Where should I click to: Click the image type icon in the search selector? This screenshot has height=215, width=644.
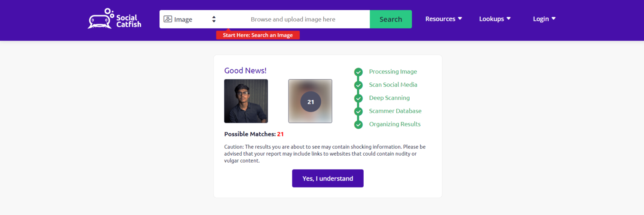(x=167, y=19)
